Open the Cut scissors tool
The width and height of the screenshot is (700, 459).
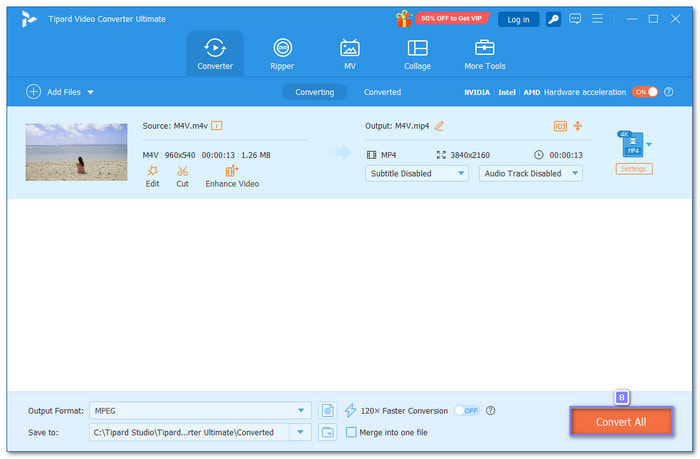182,177
